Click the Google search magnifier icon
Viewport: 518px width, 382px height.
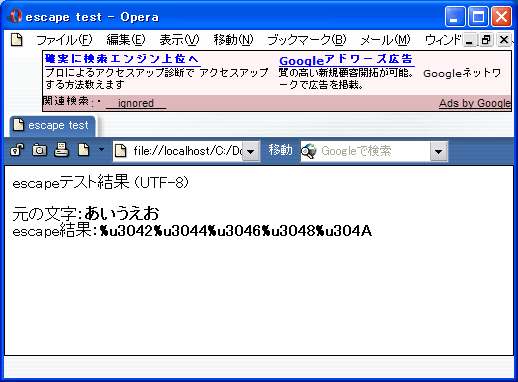[309, 151]
